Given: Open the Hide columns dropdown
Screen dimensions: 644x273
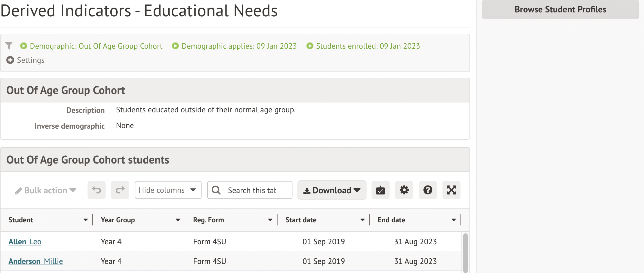Looking at the screenshot, I should pos(168,190).
